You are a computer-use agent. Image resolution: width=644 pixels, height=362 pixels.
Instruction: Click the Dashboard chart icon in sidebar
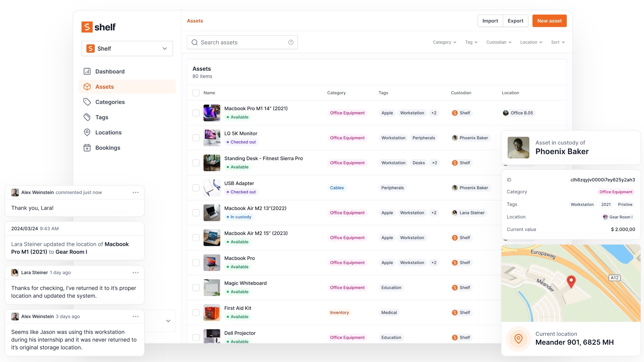[87, 71]
